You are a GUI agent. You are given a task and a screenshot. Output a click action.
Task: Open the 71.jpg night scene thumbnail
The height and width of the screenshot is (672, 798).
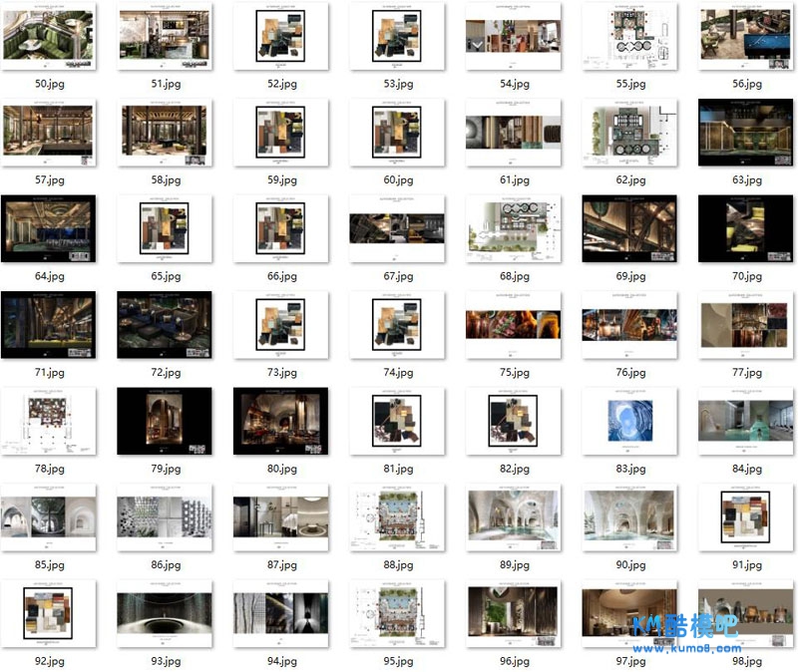click(x=49, y=324)
